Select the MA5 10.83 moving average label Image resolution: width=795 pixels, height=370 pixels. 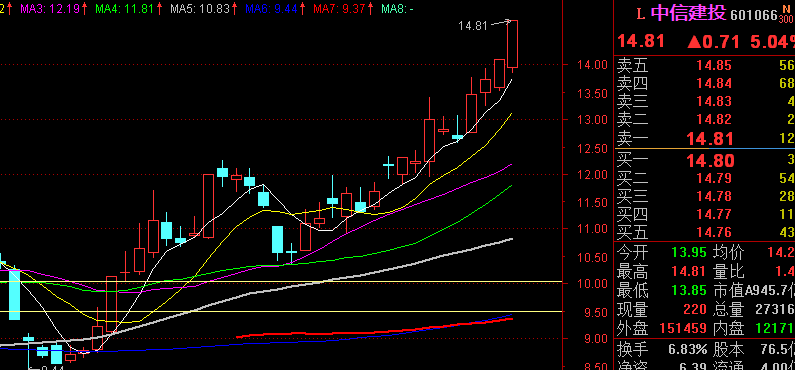[202, 9]
